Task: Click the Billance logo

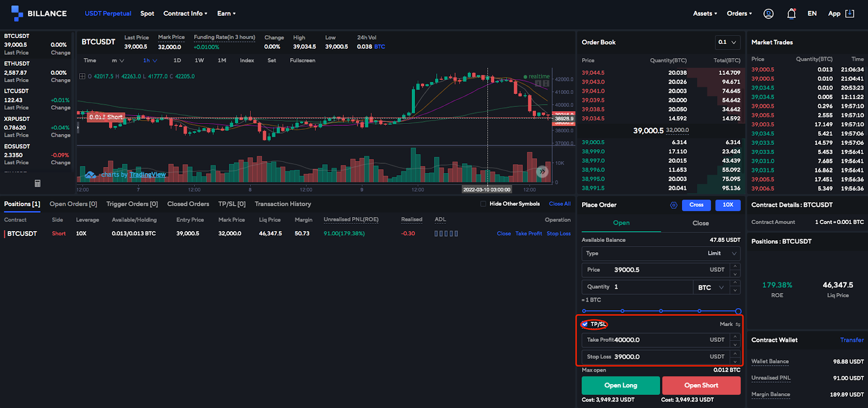Action: click(x=39, y=14)
